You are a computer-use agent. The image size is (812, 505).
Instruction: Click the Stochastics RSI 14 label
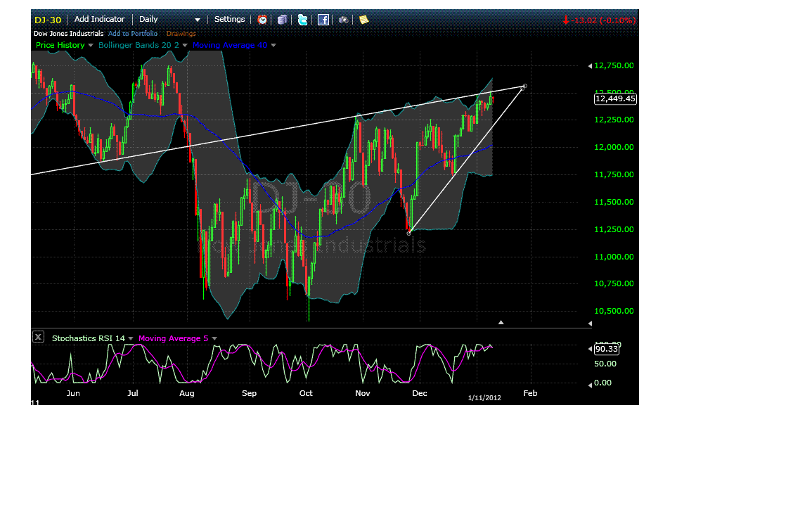pos(89,338)
